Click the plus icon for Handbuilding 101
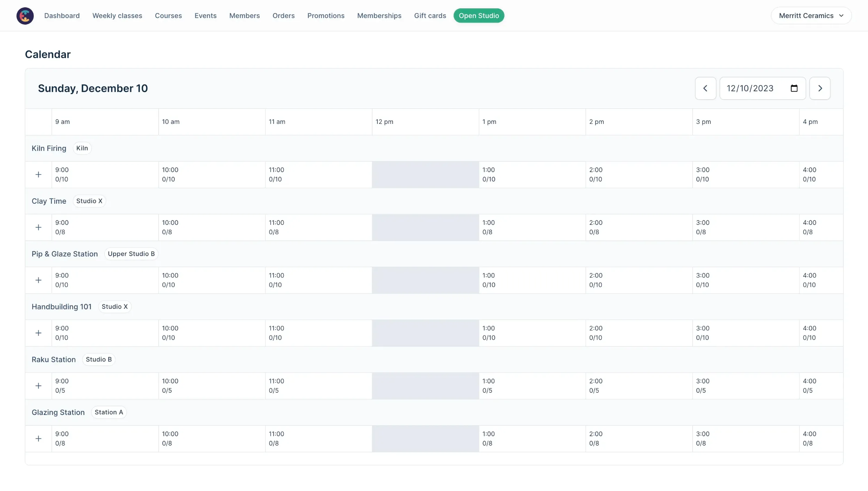Image resolution: width=868 pixels, height=491 pixels. pyautogui.click(x=39, y=333)
